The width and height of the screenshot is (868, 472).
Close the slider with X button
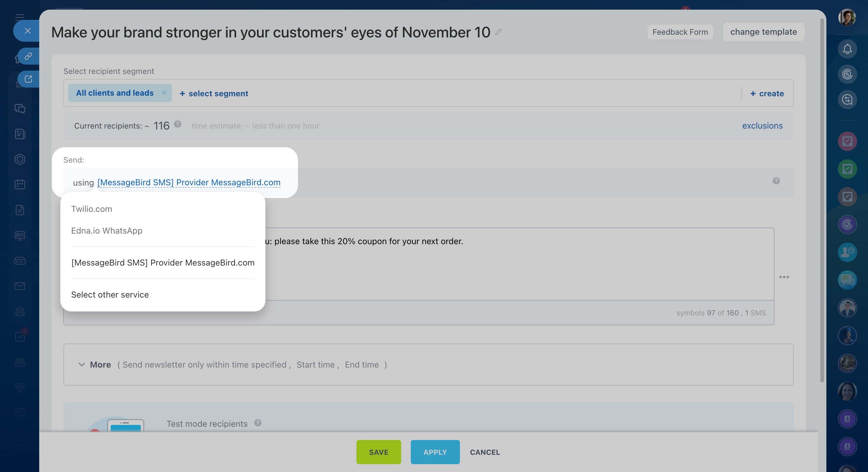coord(28,31)
